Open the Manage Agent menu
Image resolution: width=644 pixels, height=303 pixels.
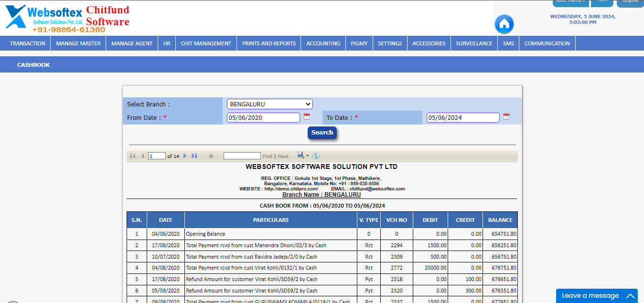tap(132, 43)
